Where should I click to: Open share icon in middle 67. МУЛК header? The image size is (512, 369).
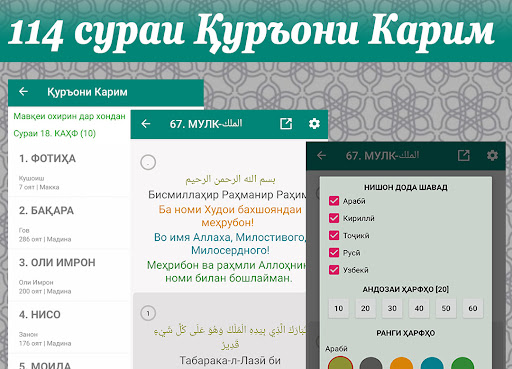pyautogui.click(x=286, y=124)
